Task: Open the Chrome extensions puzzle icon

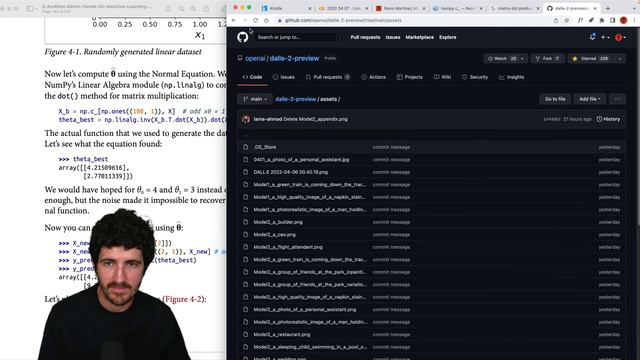Action: tap(602, 20)
